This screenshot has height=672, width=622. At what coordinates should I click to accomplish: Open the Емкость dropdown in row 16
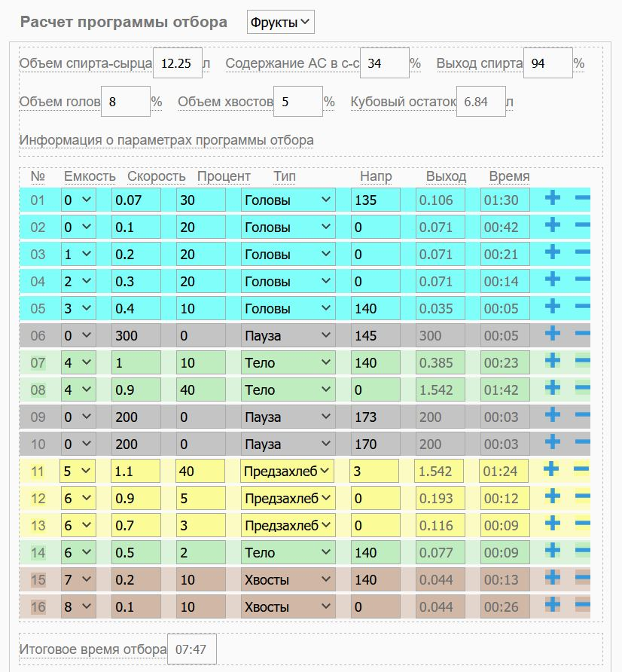[x=78, y=607]
